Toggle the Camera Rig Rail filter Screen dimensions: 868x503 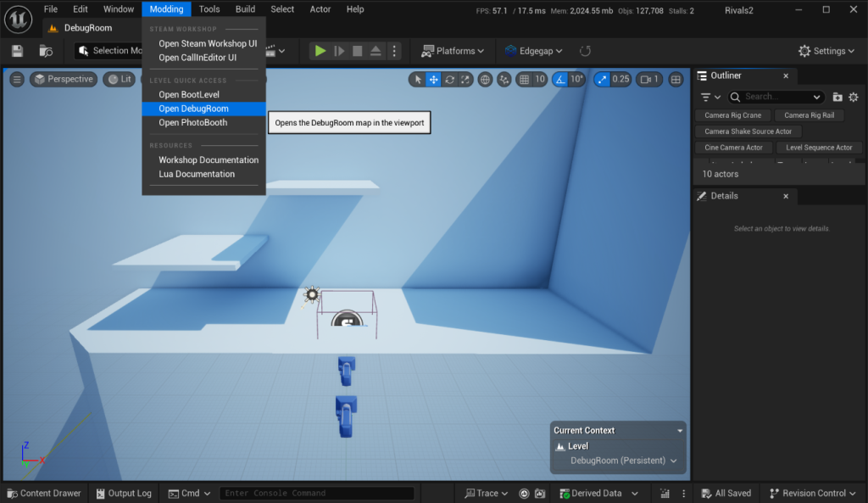click(x=809, y=115)
